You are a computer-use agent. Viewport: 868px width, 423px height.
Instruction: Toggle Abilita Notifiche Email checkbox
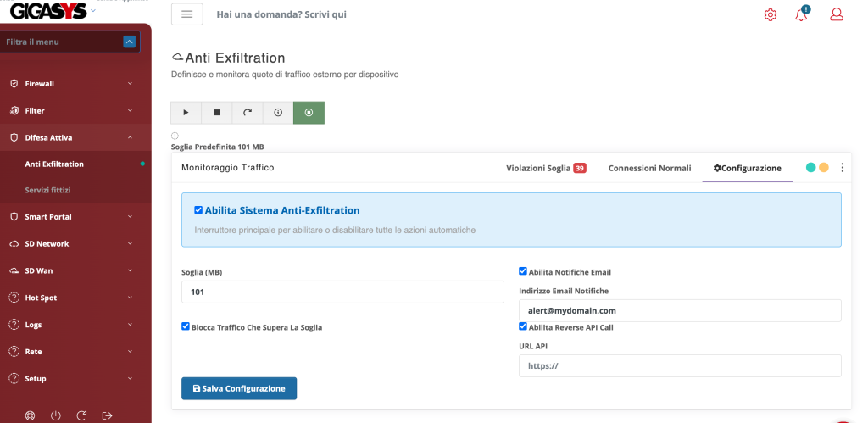point(522,271)
